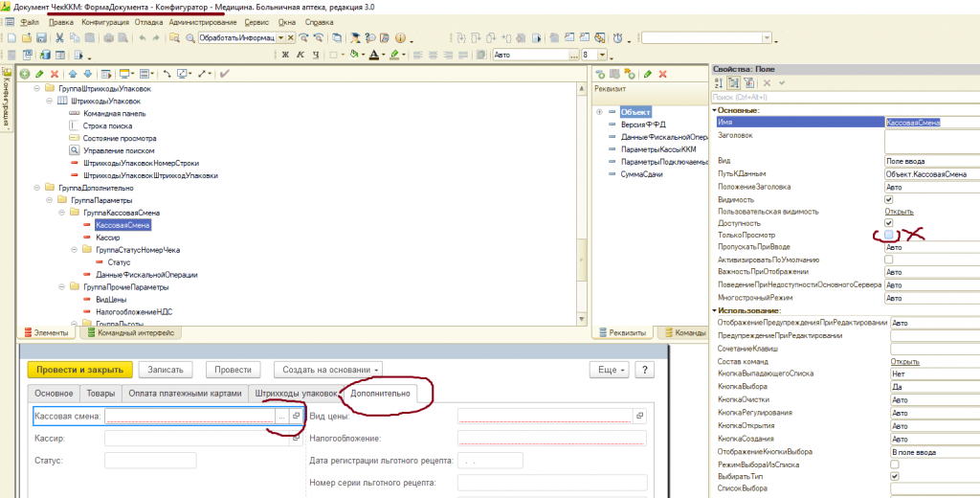Open the font text color picker

[x=375, y=55]
